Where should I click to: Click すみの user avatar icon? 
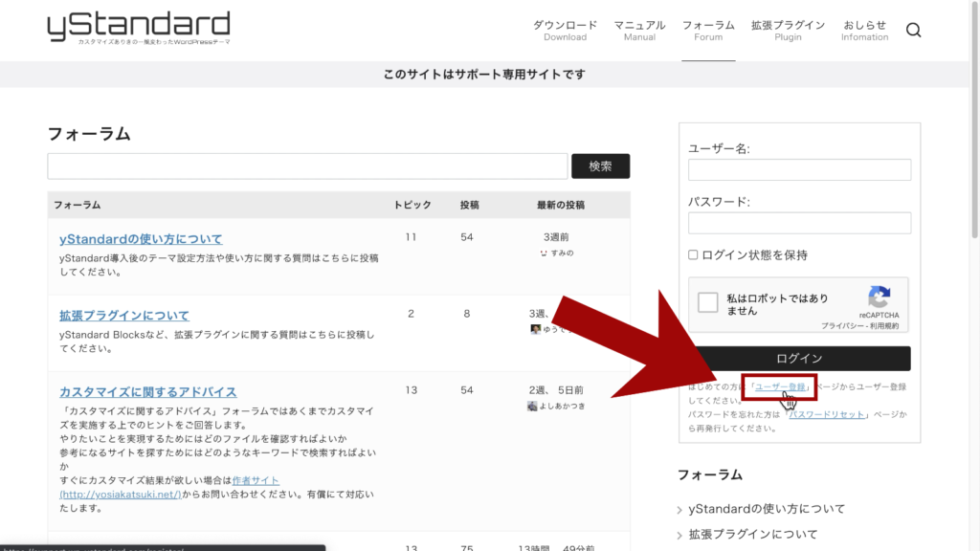(544, 253)
